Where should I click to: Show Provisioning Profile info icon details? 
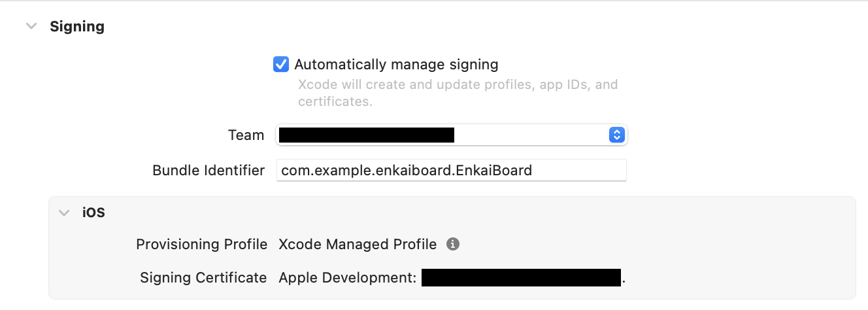[x=452, y=245]
